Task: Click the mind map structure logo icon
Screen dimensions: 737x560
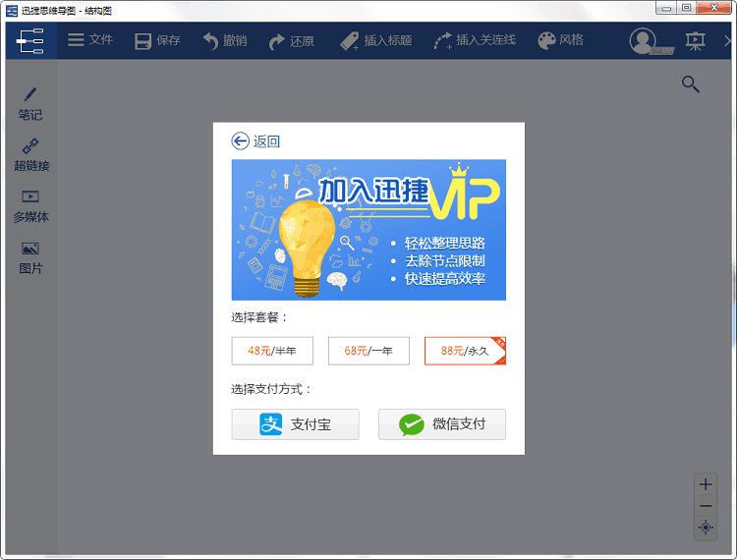Action: point(31,41)
